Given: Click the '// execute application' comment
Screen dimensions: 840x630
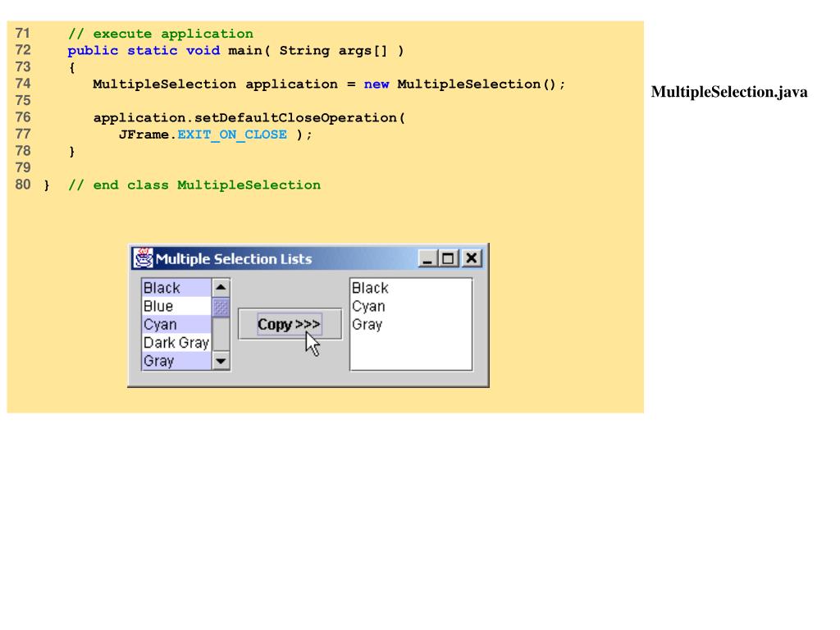Looking at the screenshot, I should tap(161, 34).
